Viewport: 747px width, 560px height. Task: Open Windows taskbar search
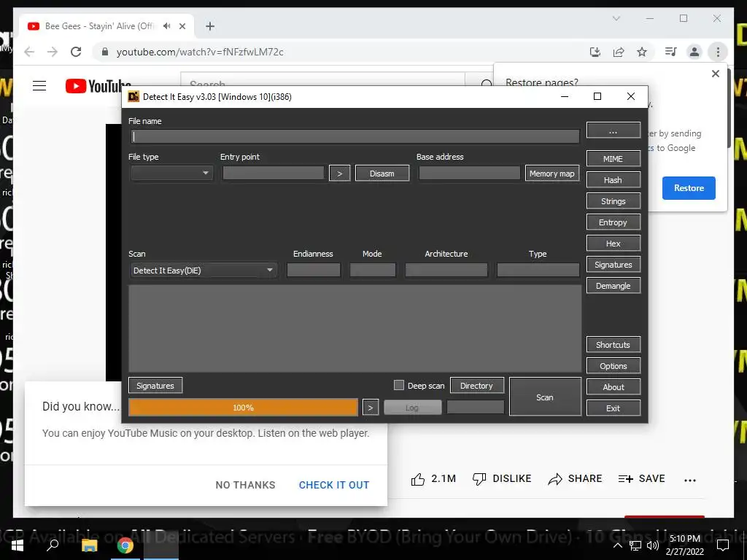(53, 545)
